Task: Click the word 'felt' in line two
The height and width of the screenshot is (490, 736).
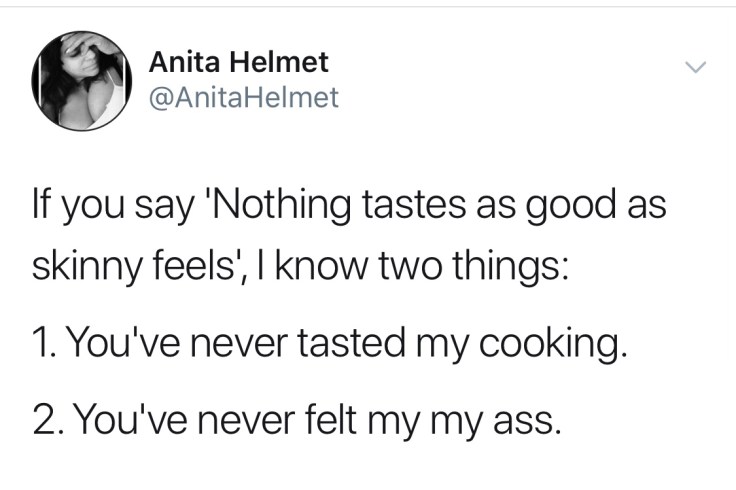Action: tap(345, 414)
